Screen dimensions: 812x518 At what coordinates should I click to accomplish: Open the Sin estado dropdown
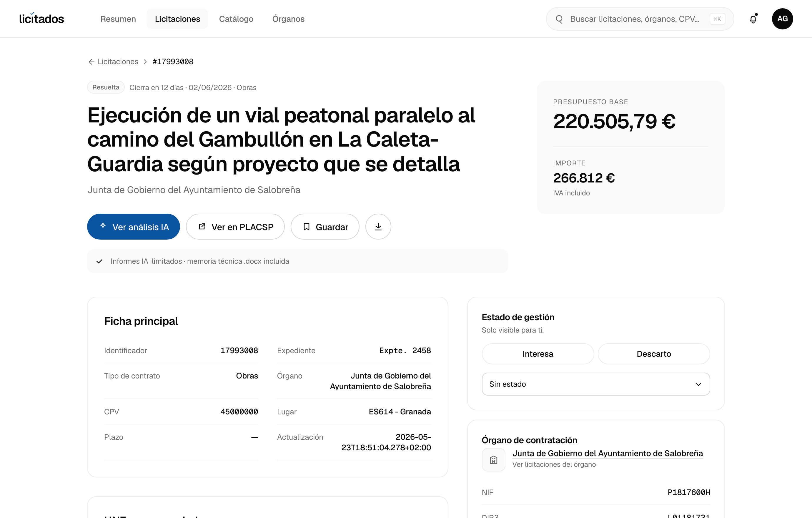coord(595,384)
